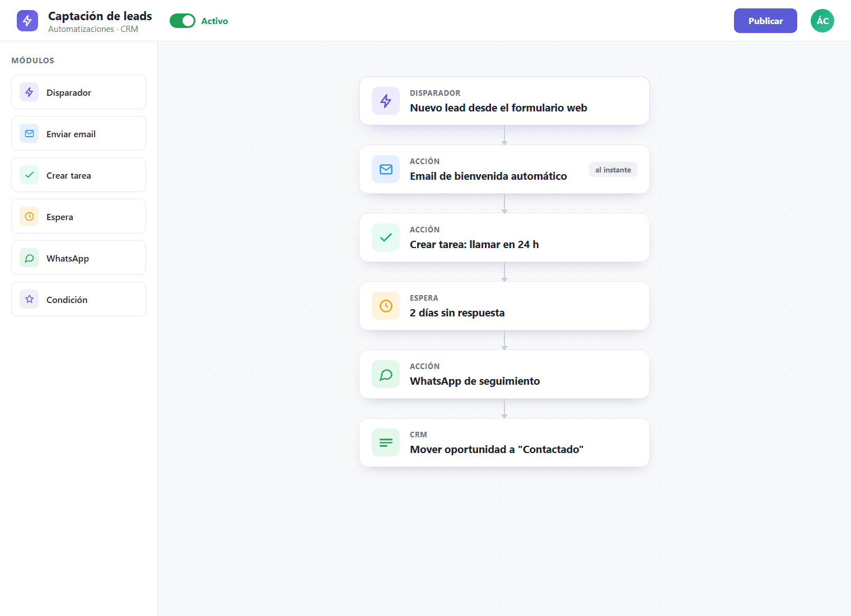Click chat icon on WhatsApp de seguimiento node
The height and width of the screenshot is (616, 851).
pos(386,374)
